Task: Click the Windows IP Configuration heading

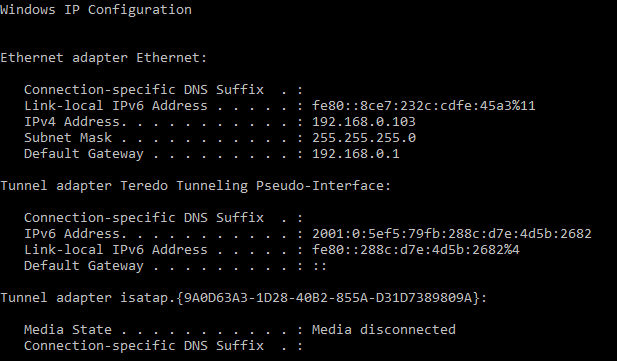Action: 96,10
